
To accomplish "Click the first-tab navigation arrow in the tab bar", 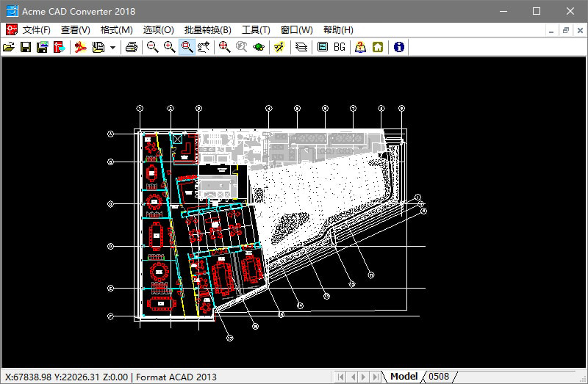I will pos(340,377).
